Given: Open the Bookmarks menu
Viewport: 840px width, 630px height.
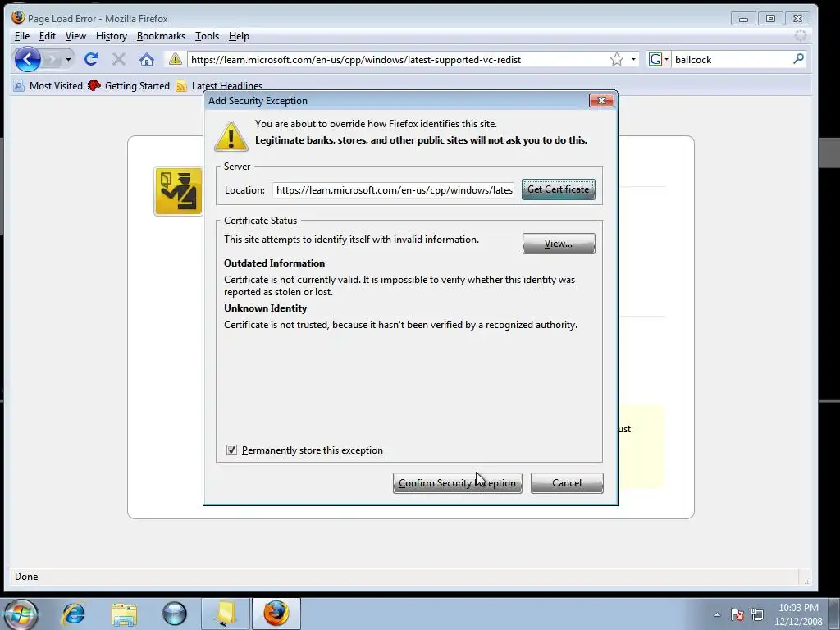Looking at the screenshot, I should pos(161,36).
